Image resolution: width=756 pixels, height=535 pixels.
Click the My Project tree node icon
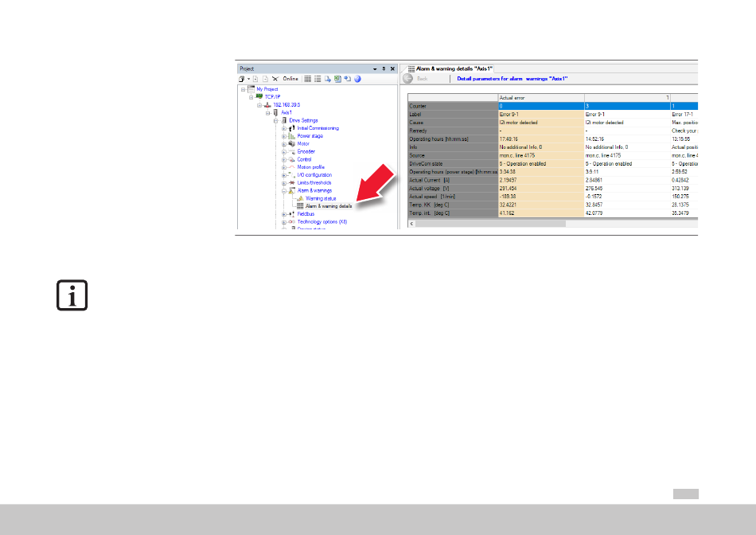(251, 89)
